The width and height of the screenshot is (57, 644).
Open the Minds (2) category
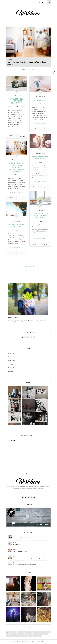(11, 371)
